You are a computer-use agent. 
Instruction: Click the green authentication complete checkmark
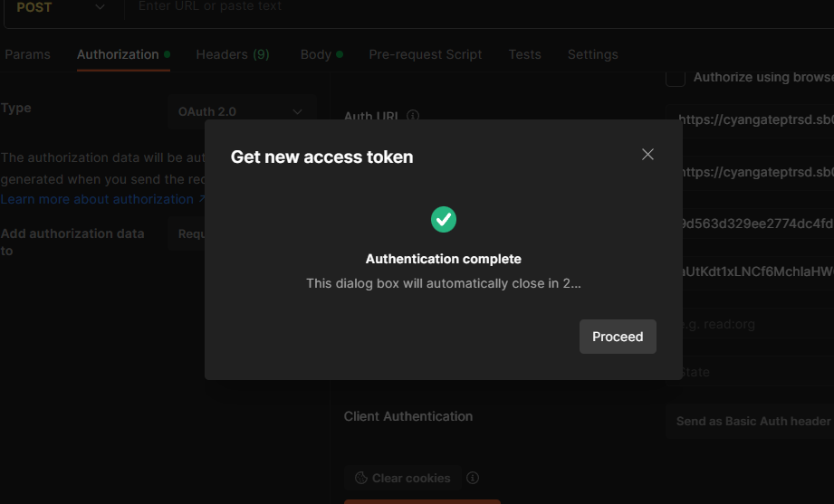443,219
